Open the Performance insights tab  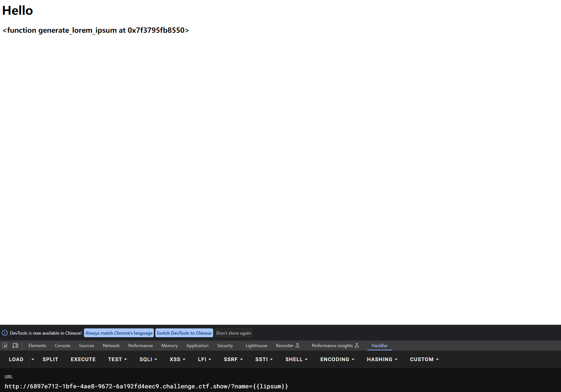click(x=335, y=346)
